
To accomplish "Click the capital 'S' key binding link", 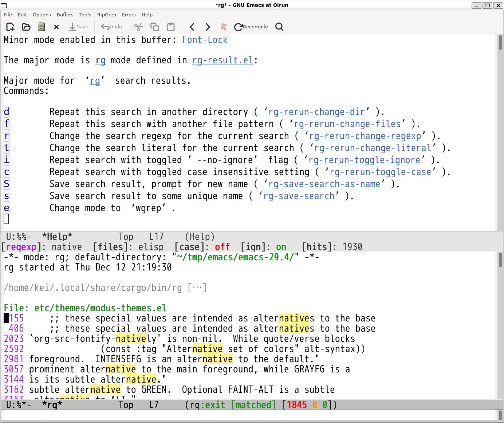I will tap(6, 184).
